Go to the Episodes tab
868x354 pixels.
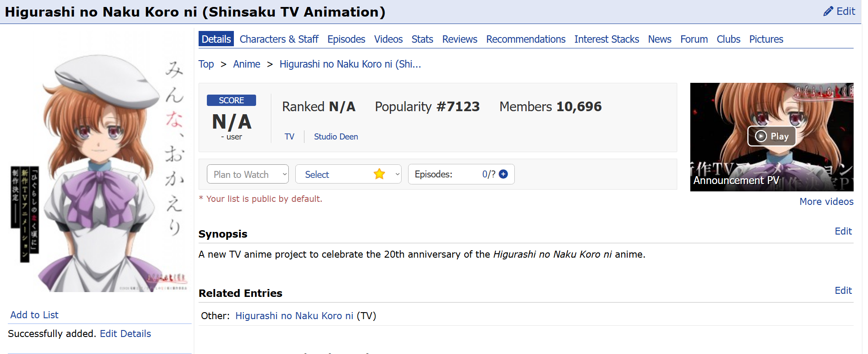click(346, 39)
